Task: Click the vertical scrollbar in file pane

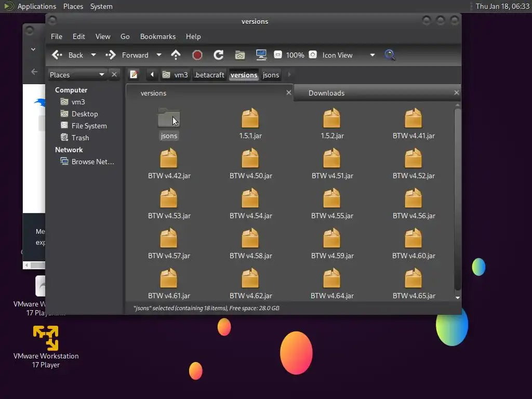Action: (x=457, y=197)
